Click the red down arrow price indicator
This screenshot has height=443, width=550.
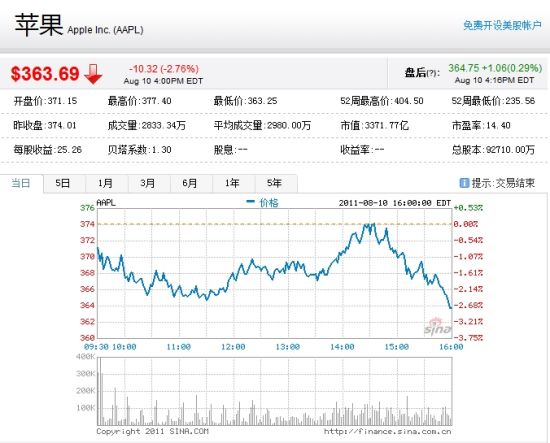93,74
